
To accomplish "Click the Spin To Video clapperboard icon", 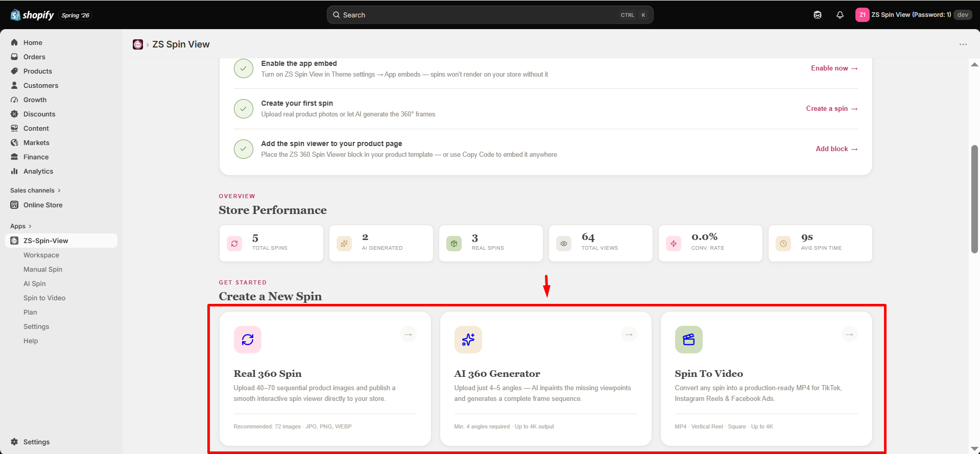I will coord(689,340).
